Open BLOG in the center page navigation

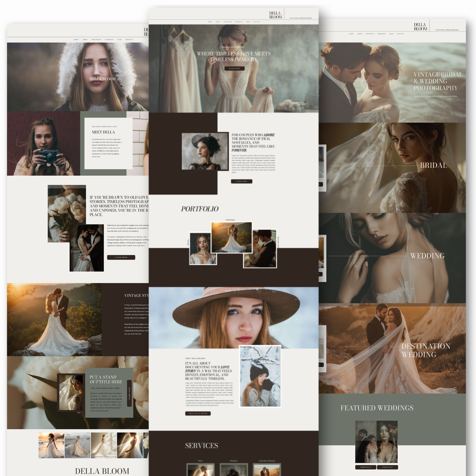248,22
